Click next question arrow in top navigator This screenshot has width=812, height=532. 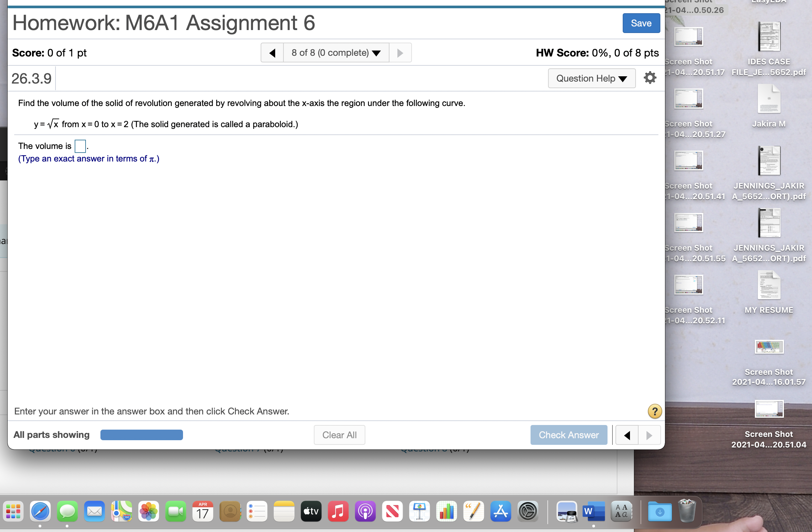[x=400, y=53]
